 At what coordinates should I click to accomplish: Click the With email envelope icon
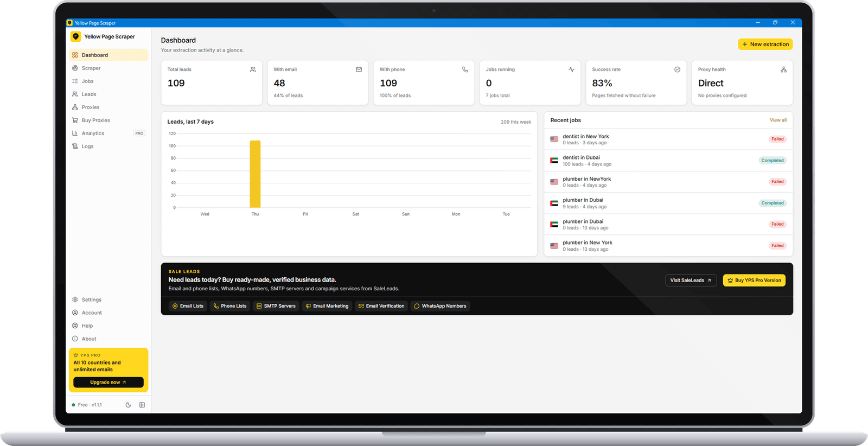tap(359, 69)
